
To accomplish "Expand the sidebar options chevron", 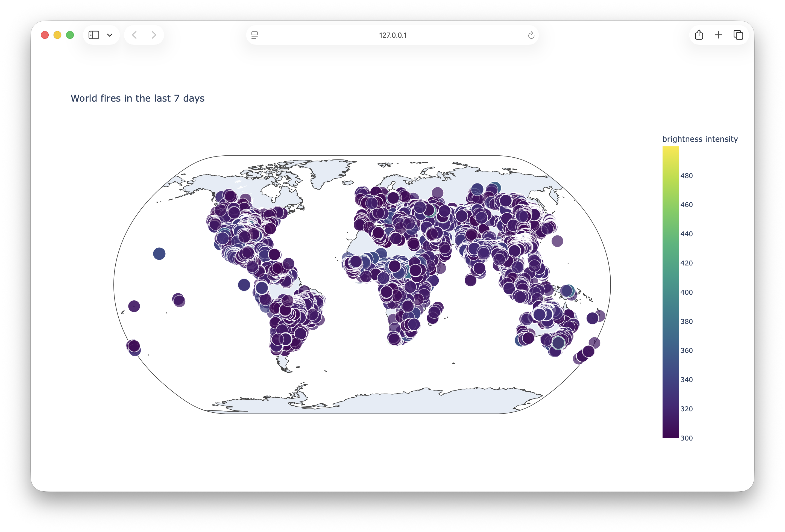I will [x=110, y=35].
